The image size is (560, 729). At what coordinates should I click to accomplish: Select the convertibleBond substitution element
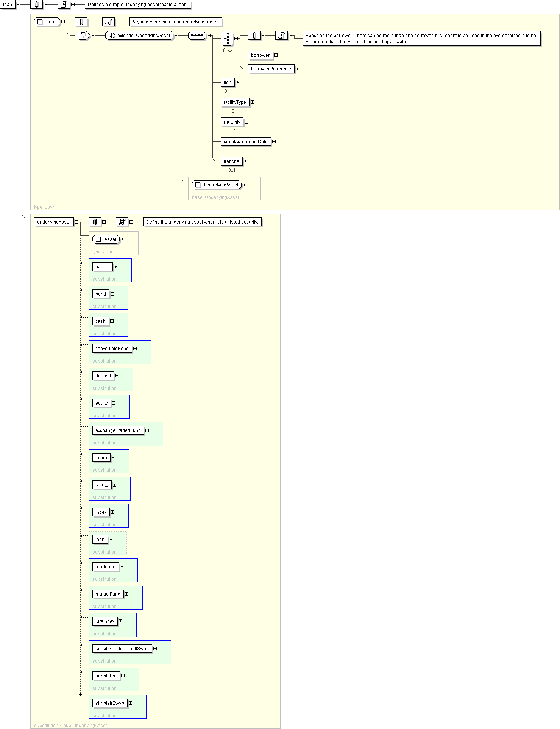click(112, 349)
